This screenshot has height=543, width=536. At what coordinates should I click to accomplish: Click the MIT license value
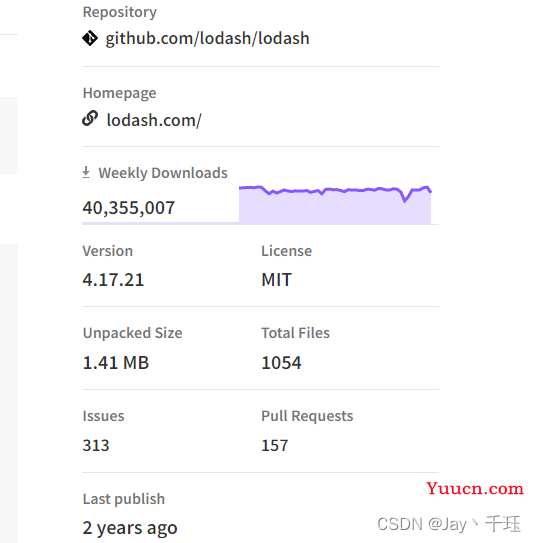pos(277,279)
